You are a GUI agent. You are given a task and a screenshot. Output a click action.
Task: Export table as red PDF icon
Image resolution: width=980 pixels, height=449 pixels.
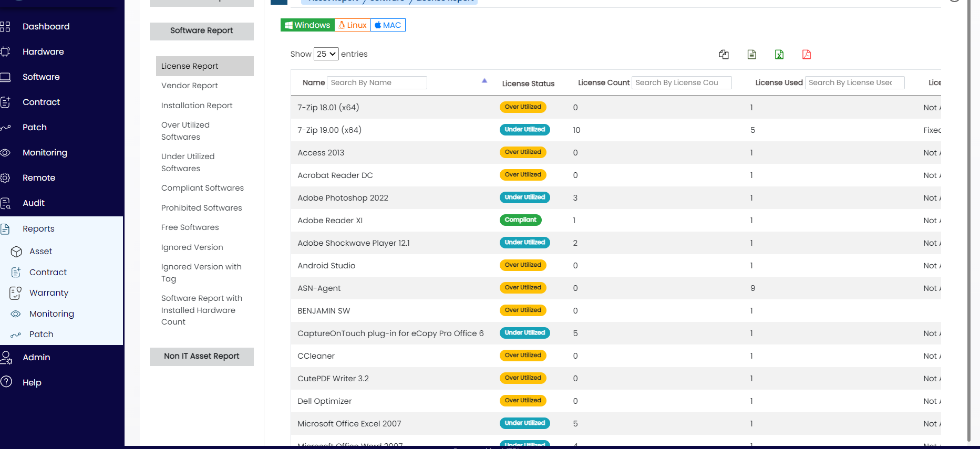point(807,54)
